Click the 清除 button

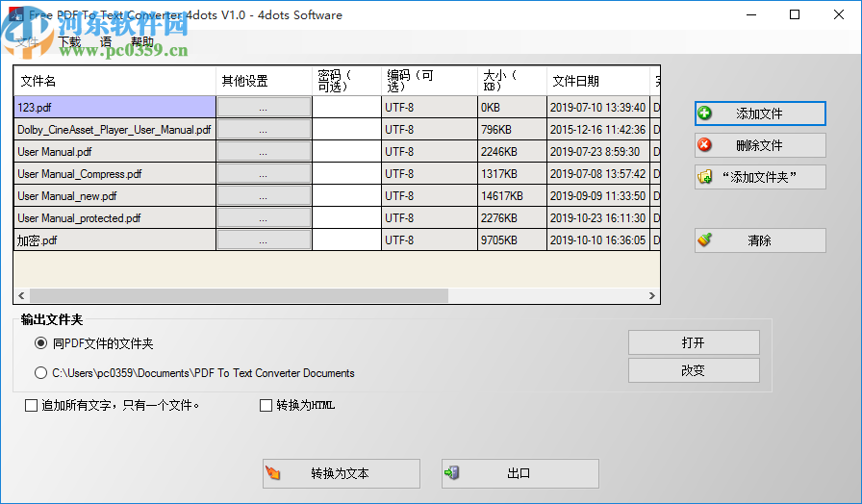click(760, 240)
